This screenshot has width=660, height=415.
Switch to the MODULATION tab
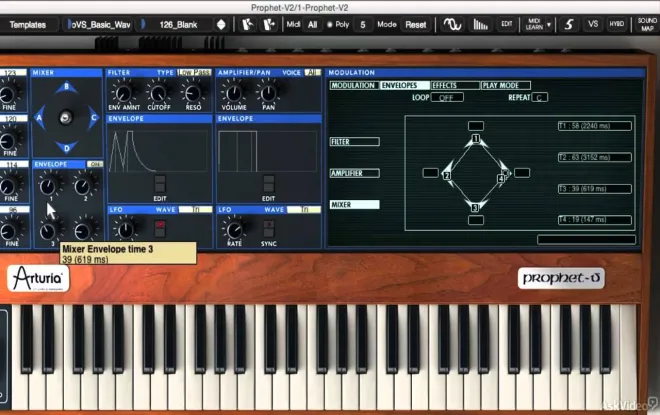click(x=354, y=85)
